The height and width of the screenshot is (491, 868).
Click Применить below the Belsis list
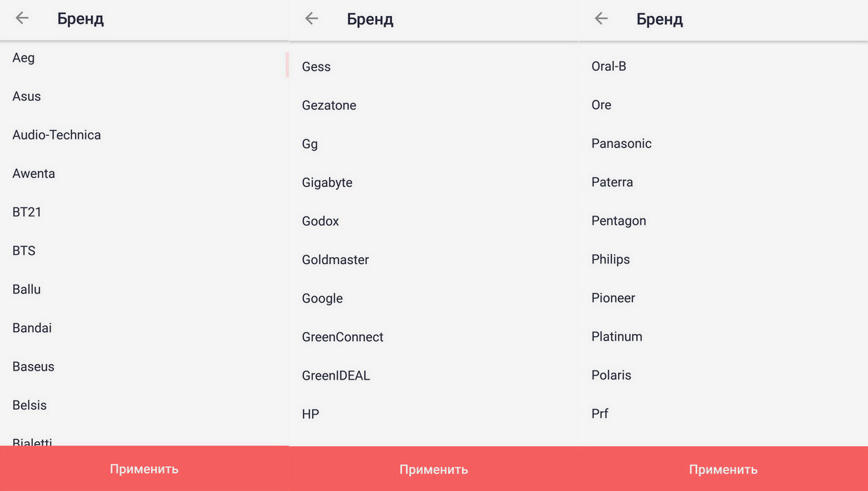coord(144,469)
